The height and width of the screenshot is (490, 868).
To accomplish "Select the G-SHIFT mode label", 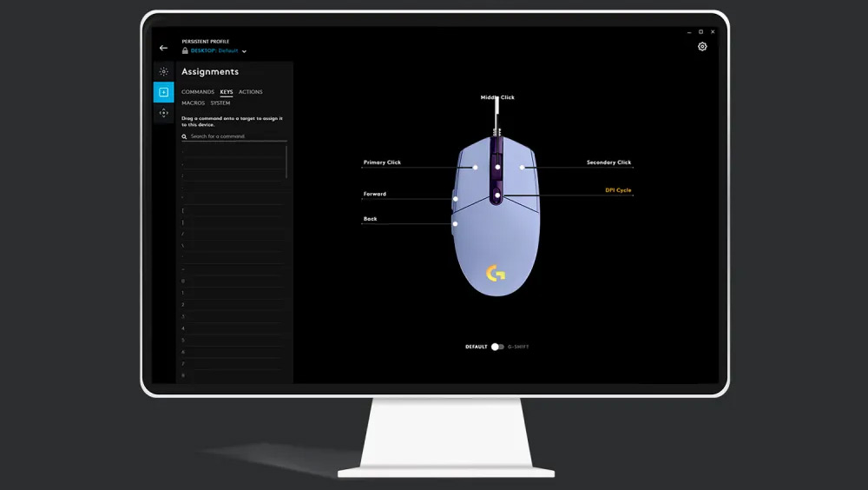I will click(x=518, y=347).
